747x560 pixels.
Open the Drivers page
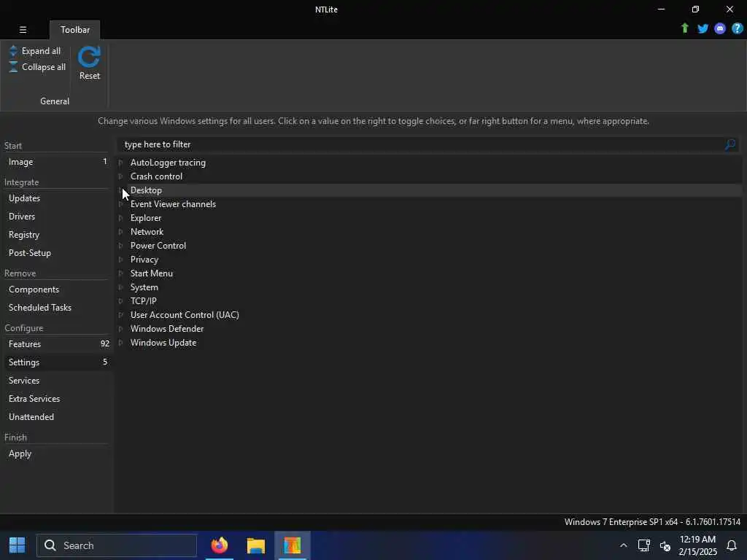pyautogui.click(x=57, y=216)
